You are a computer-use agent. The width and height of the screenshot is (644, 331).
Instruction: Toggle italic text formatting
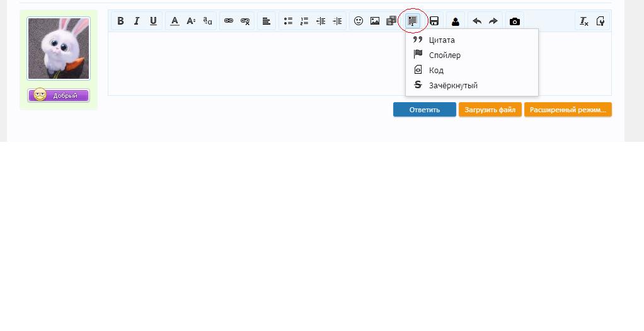point(137,21)
